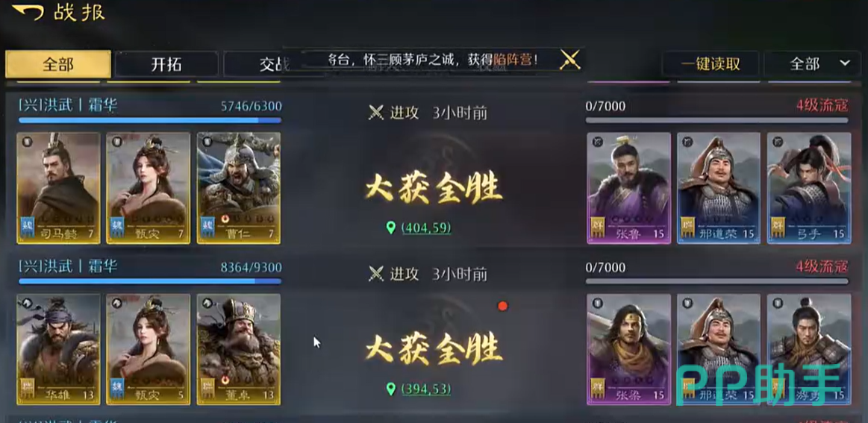Click crossed swords icon beside first 进攻

(376, 113)
